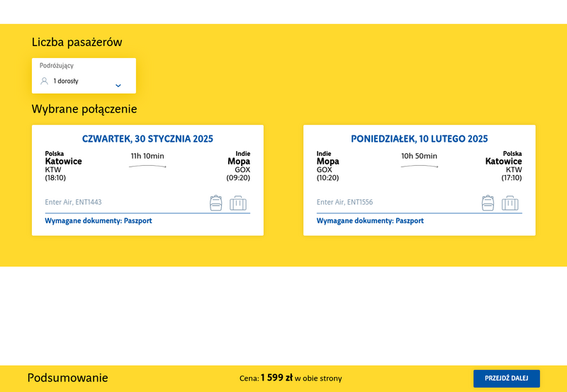Click 'Wymagane dokumenty: Paszport' on outbound flight
Image resolution: width=567 pixels, height=392 pixels.
[99, 220]
